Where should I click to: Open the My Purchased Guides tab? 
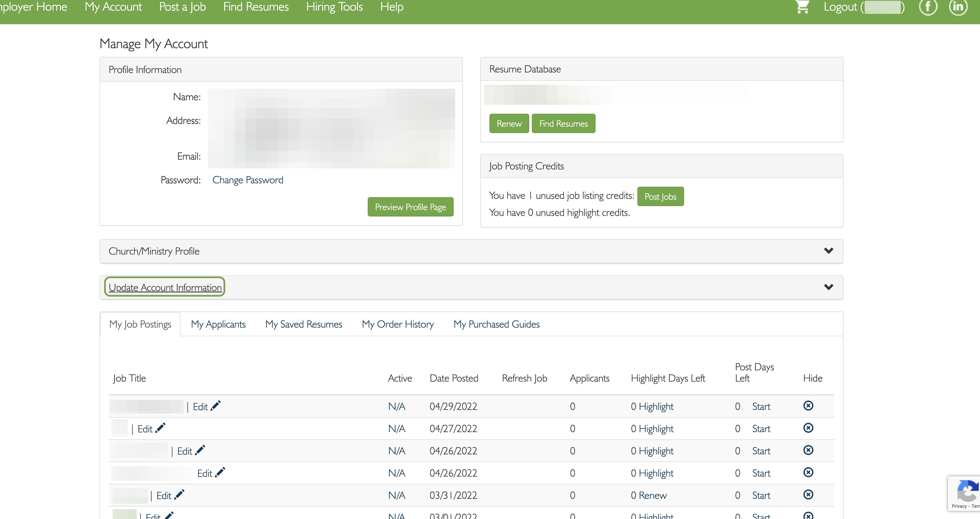tap(496, 324)
